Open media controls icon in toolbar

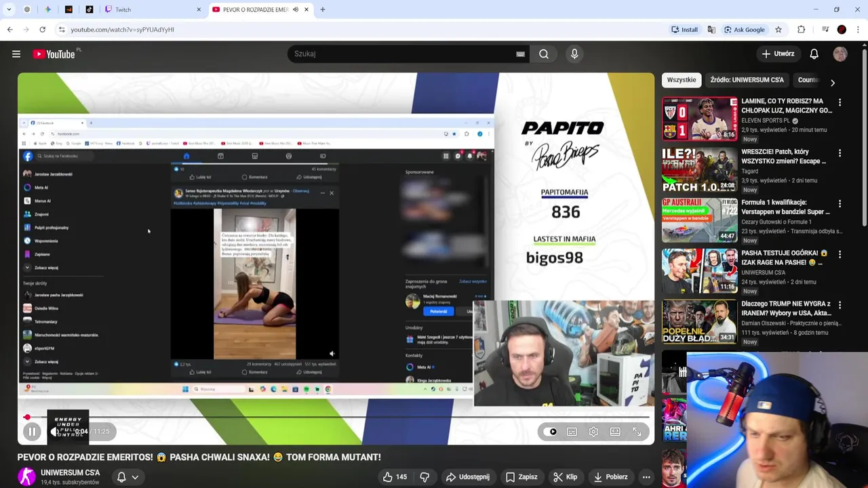[825, 30]
